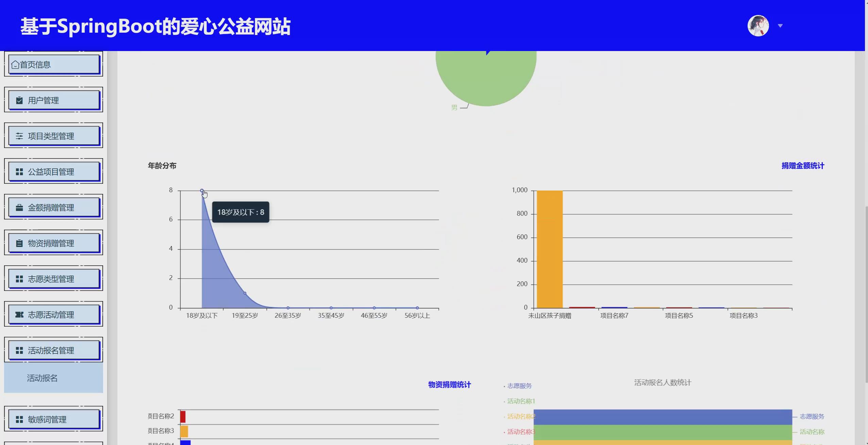Click the page vertical scrollbar thumb
Screen dimensions: 868x445
click(x=866, y=294)
